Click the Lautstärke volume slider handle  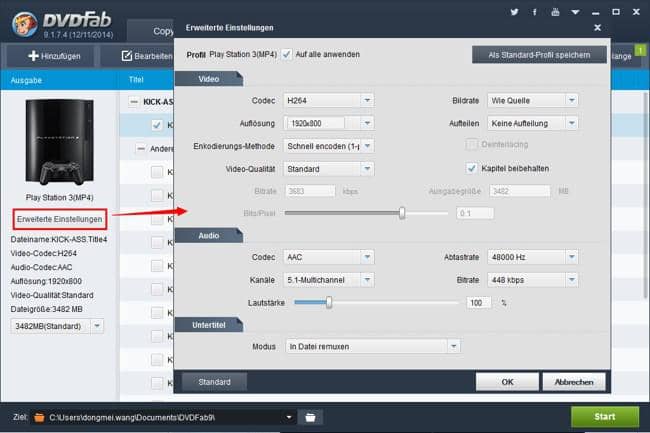click(329, 302)
